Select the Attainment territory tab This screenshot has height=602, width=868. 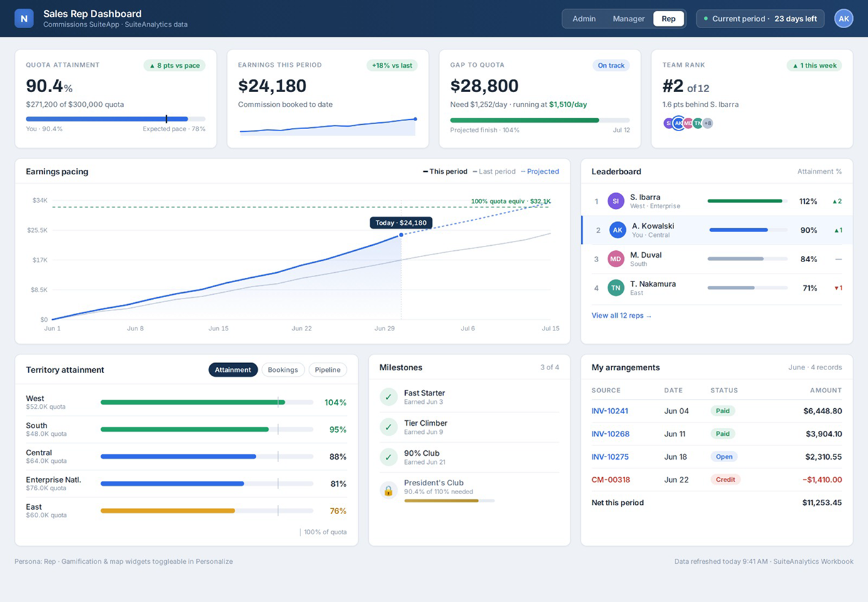pyautogui.click(x=233, y=370)
